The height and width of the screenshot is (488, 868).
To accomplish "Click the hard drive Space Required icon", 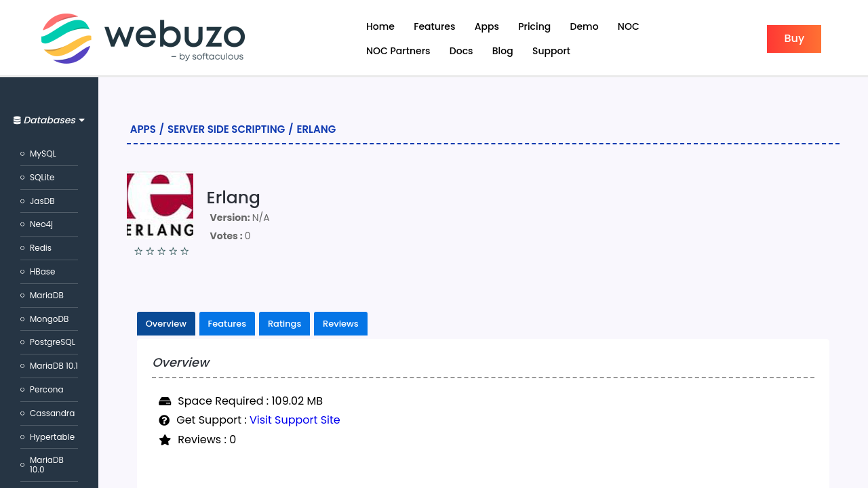I will click(x=165, y=401).
